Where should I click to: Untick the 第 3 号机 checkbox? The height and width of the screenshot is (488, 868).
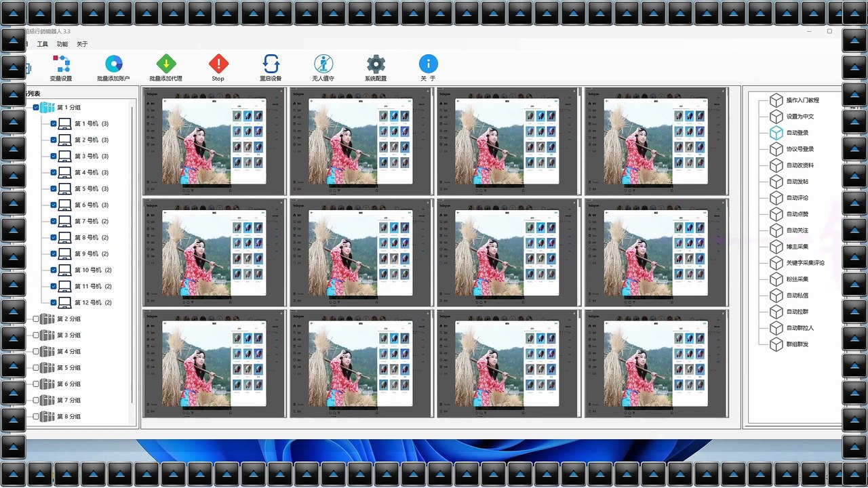coord(54,157)
